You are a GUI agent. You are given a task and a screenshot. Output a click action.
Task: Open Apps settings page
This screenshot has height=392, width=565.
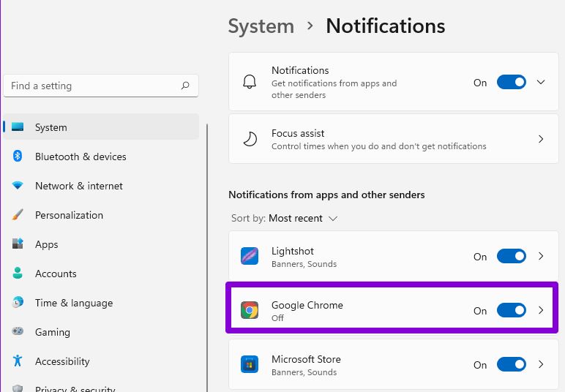(x=101, y=244)
